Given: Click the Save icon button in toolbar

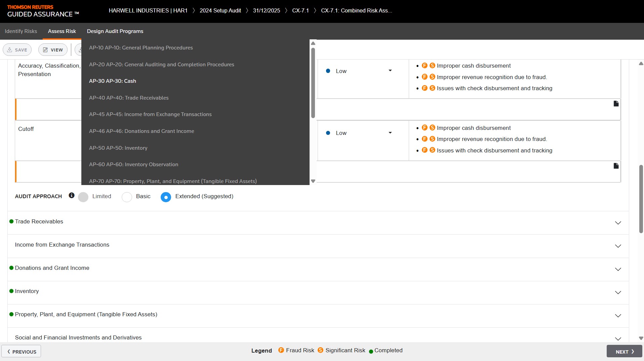Looking at the screenshot, I should (17, 50).
